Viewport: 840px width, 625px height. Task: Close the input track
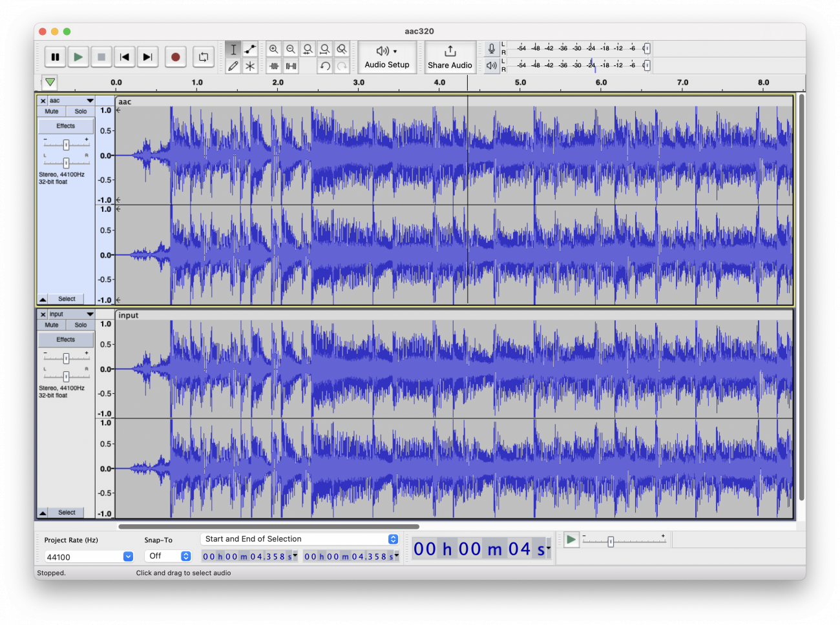pos(43,314)
